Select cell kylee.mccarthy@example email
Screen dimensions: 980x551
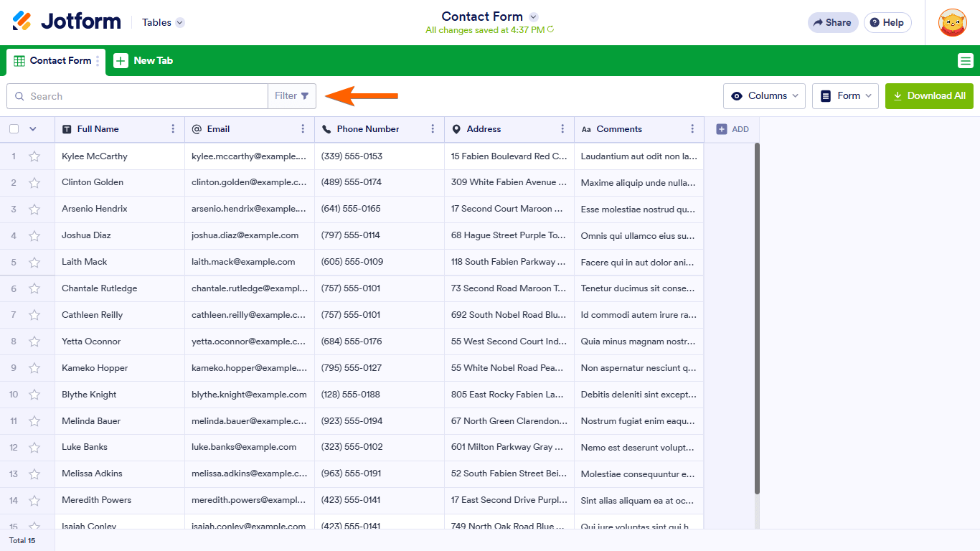click(x=250, y=156)
